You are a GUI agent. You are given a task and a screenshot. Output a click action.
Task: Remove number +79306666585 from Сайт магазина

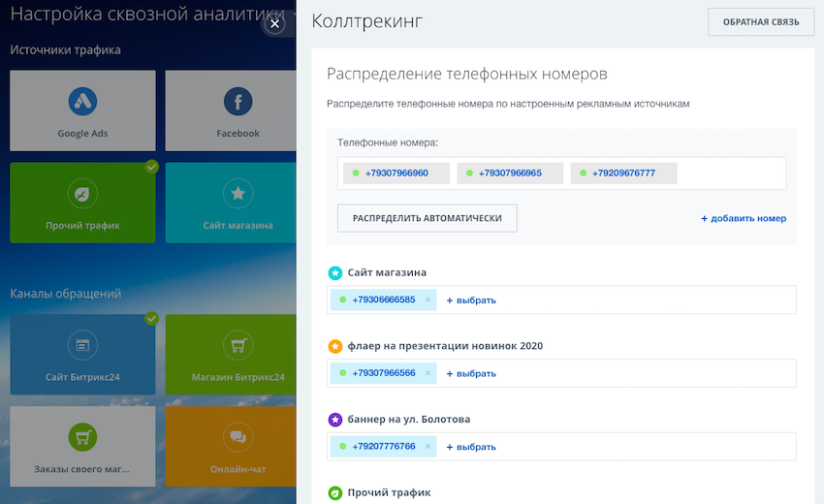coord(428,299)
